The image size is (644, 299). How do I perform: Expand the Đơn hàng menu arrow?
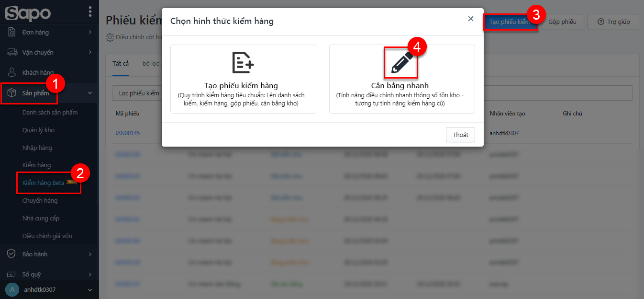(x=90, y=32)
